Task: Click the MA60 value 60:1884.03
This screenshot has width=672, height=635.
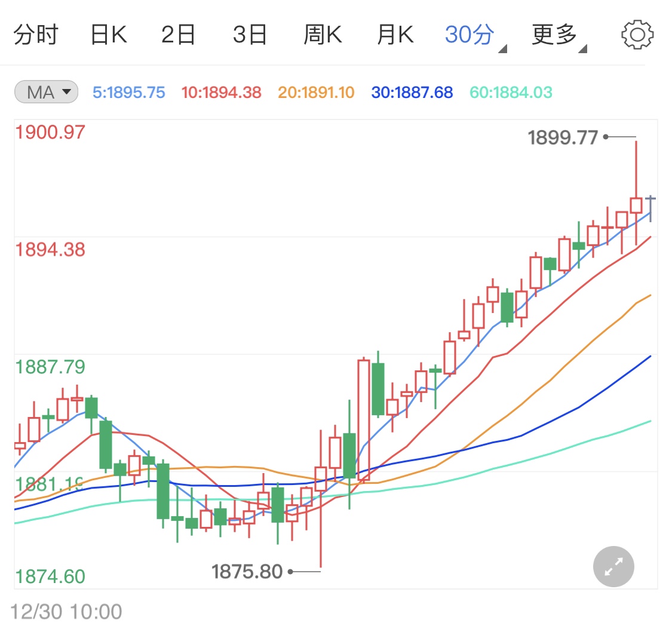Action: click(x=511, y=93)
